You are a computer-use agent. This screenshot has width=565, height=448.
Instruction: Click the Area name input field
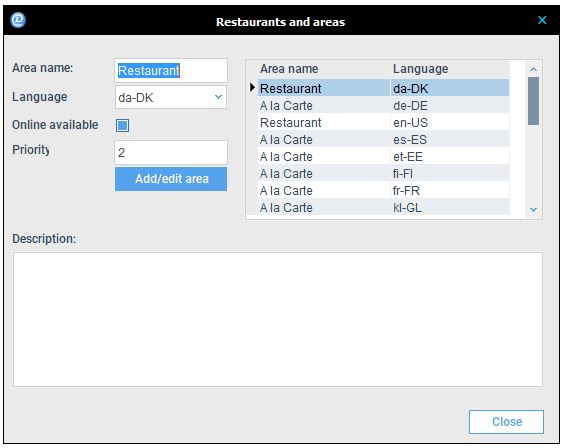[x=171, y=71]
